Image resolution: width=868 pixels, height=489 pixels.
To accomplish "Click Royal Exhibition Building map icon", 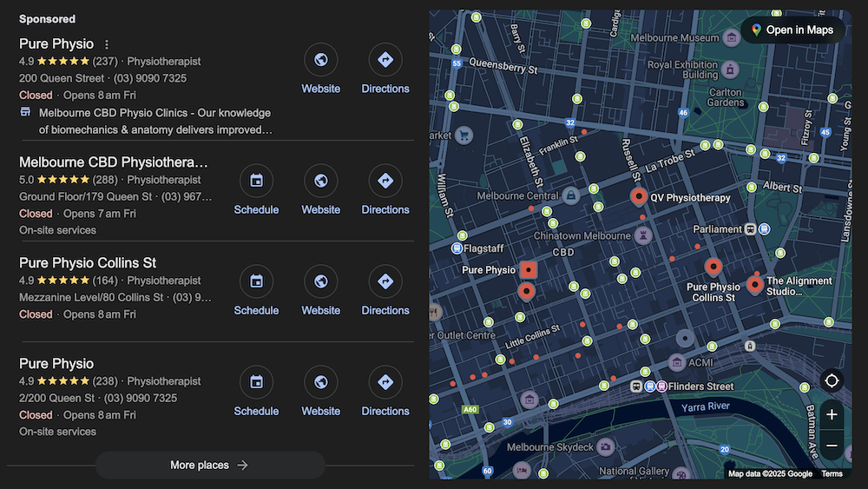I will (x=730, y=69).
